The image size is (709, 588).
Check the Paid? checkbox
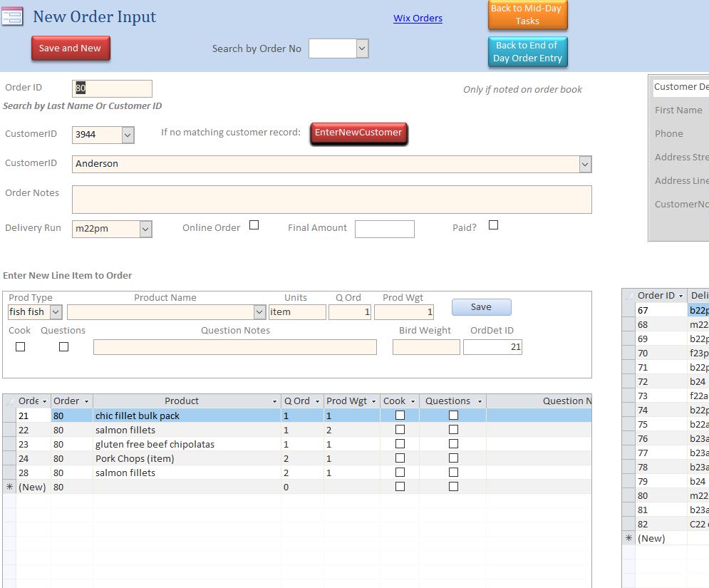pyautogui.click(x=493, y=225)
